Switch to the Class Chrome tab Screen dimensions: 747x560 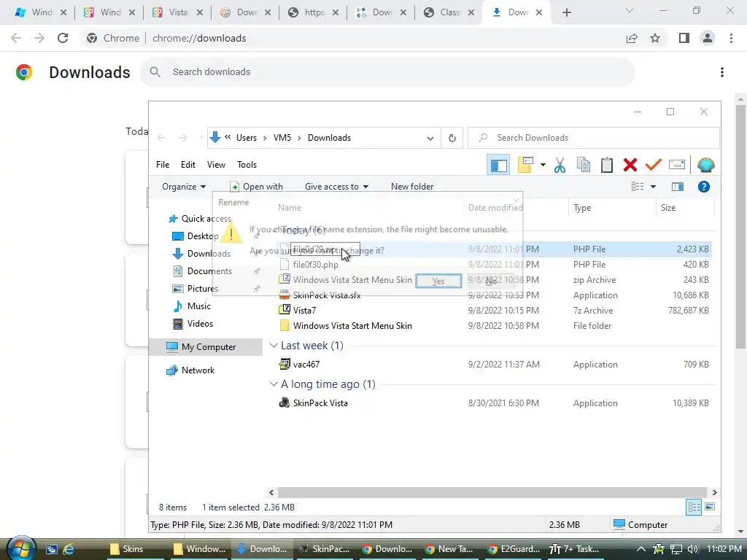coord(449,12)
